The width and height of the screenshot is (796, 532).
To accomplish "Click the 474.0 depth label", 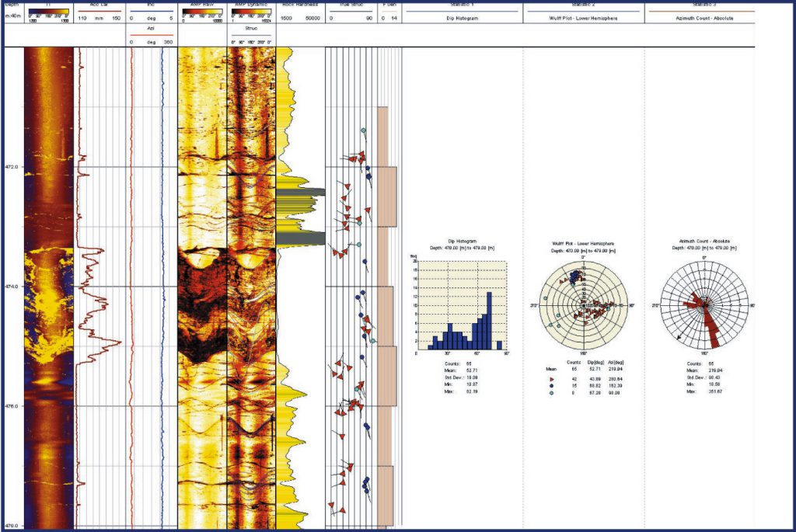I will click(12, 286).
